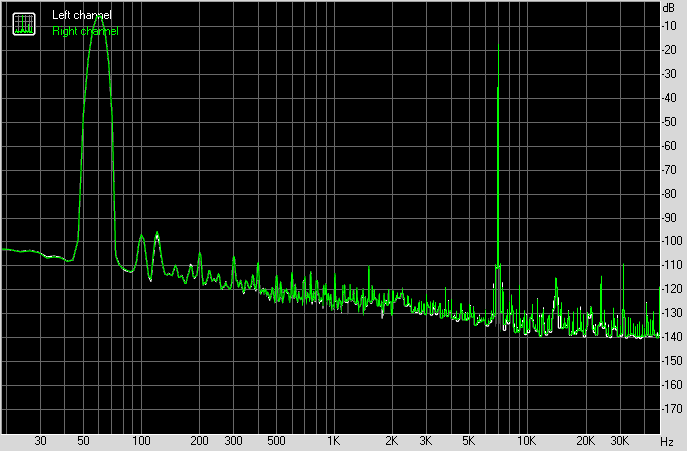The image size is (687, 451).
Task: Click the 100 frequency axis label
Action: (141, 441)
